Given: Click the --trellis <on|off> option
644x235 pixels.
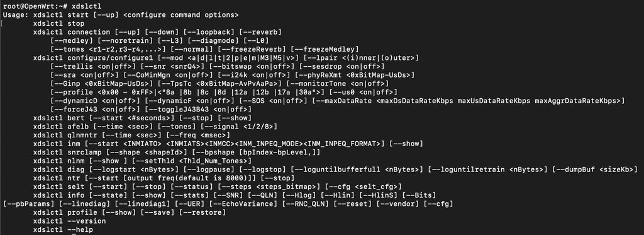Looking at the screenshot, I should click(93, 66).
